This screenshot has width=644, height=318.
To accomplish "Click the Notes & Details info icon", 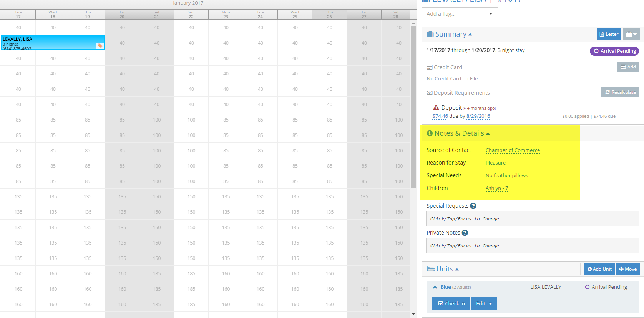I will (x=430, y=133).
